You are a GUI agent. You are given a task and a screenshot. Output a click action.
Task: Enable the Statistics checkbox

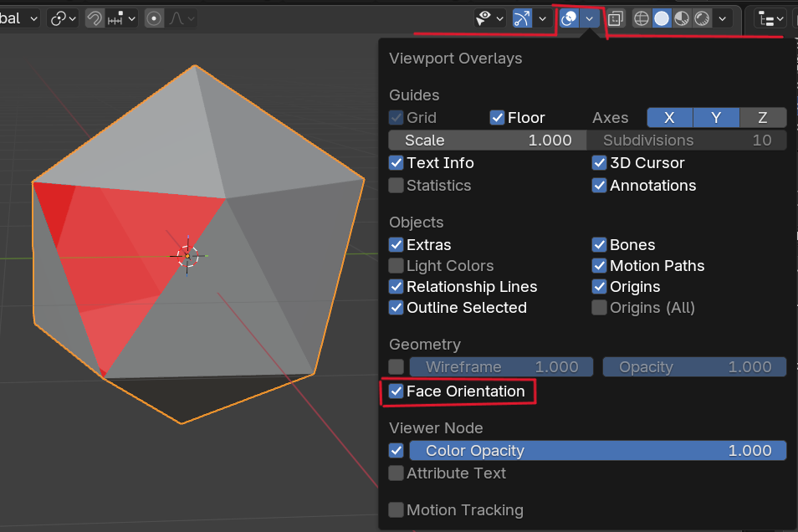[x=396, y=186]
